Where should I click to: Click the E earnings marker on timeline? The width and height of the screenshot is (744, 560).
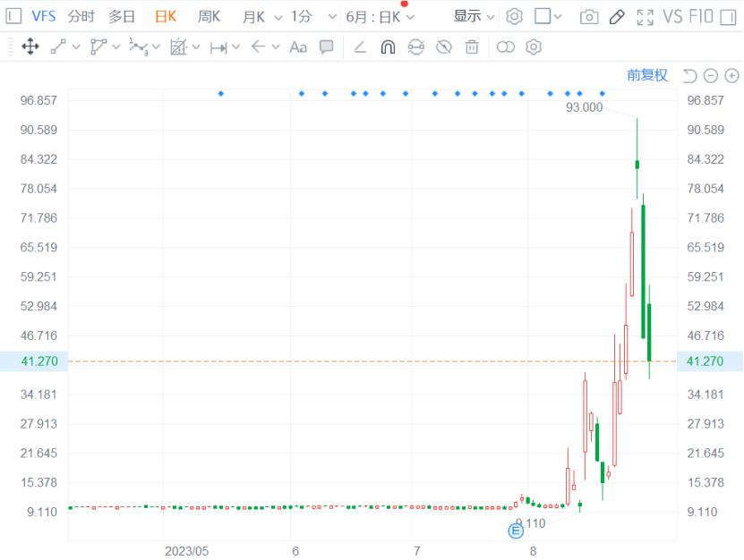pos(516,531)
